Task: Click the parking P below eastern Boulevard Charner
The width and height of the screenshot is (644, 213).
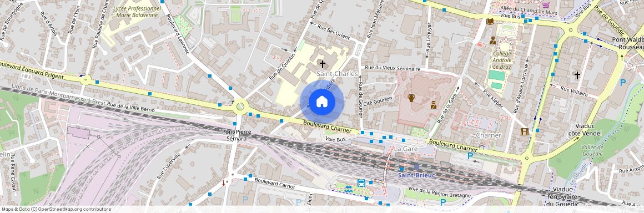Action: (x=470, y=155)
